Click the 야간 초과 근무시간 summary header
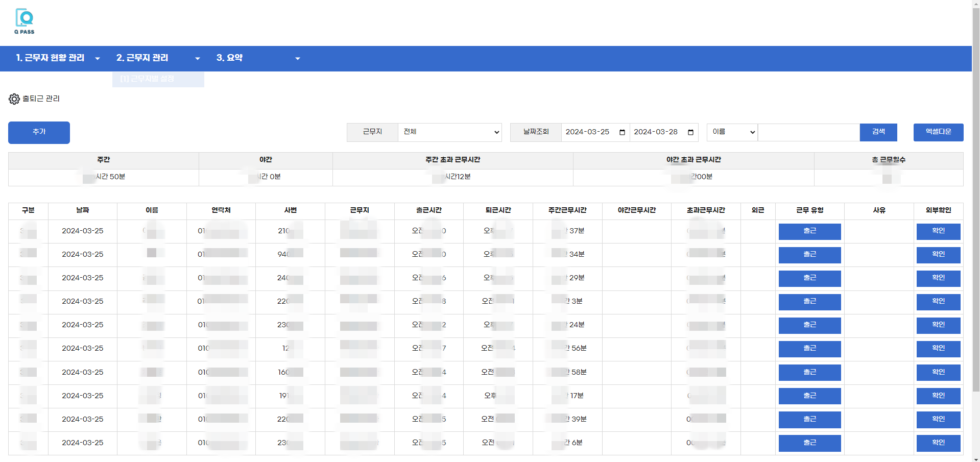Screen dimensions: 980x462 pyautogui.click(x=694, y=160)
